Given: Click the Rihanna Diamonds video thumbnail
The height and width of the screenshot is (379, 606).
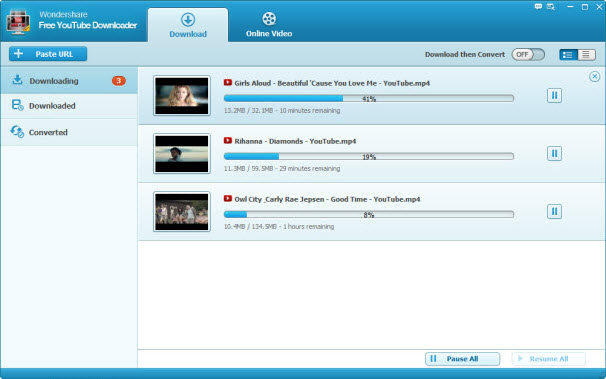Looking at the screenshot, I should [182, 154].
